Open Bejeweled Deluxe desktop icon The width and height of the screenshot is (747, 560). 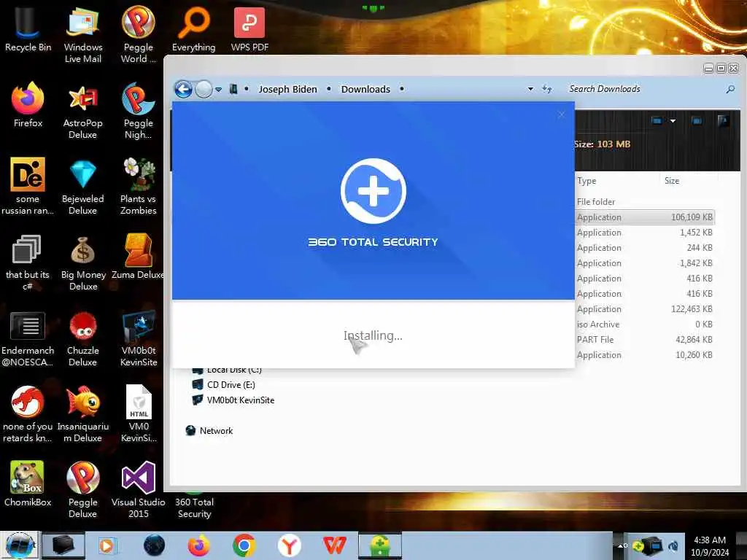coord(83,186)
